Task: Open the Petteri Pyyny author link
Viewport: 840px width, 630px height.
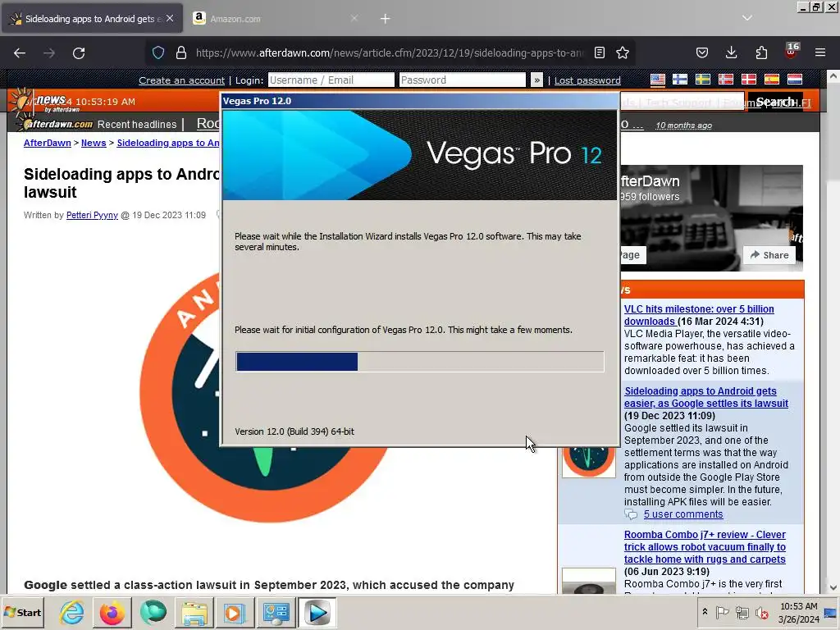Action: coord(92,215)
